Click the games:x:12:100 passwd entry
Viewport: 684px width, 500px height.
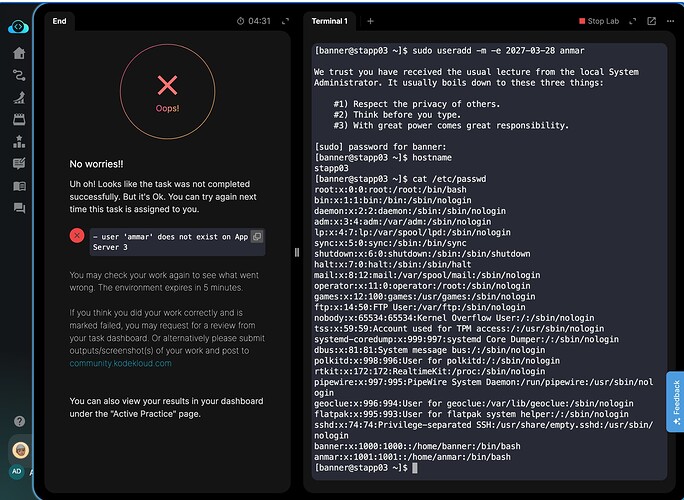(x=424, y=297)
